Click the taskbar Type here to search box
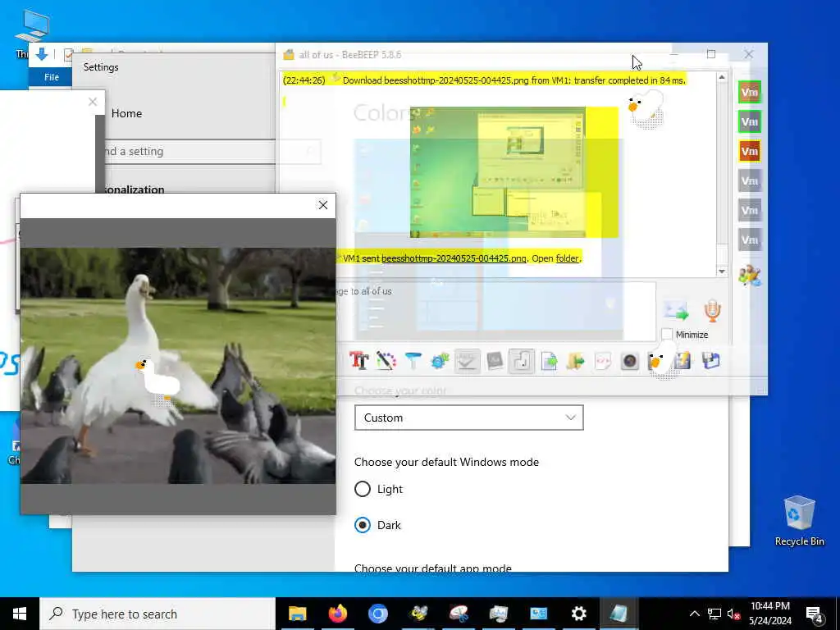Image resolution: width=840 pixels, height=630 pixels. tap(157, 614)
